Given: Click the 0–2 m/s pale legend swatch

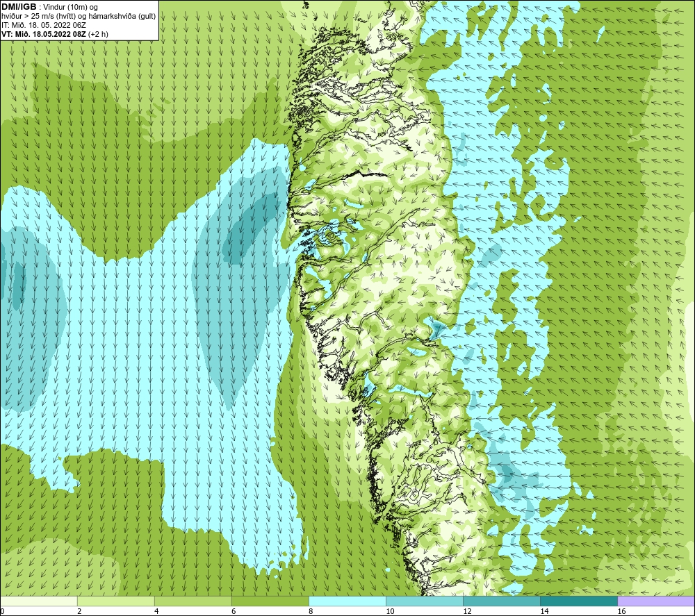Looking at the screenshot, I should [x=39, y=601].
